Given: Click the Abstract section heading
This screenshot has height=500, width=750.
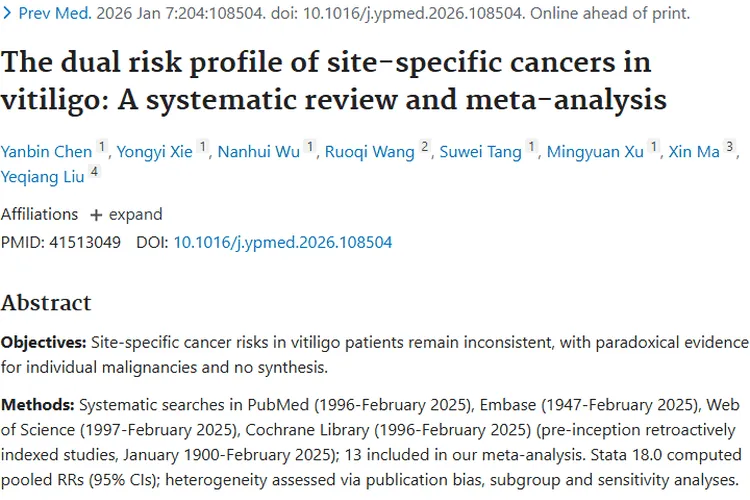Looking at the screenshot, I should pyautogui.click(x=46, y=303).
